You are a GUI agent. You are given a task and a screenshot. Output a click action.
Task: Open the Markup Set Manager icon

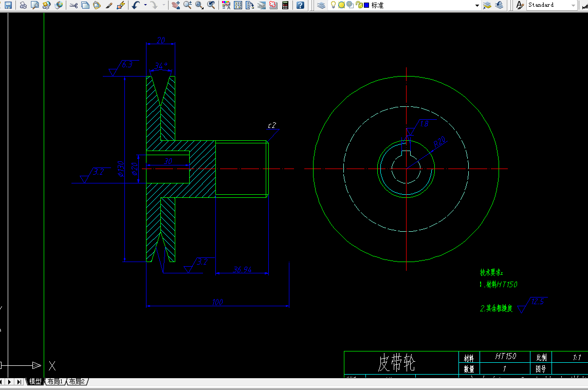coord(273,5)
